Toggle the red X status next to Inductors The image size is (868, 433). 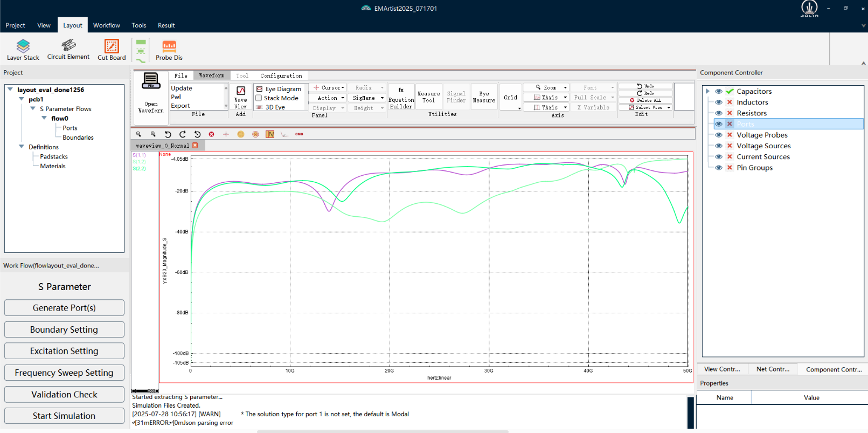pos(730,102)
